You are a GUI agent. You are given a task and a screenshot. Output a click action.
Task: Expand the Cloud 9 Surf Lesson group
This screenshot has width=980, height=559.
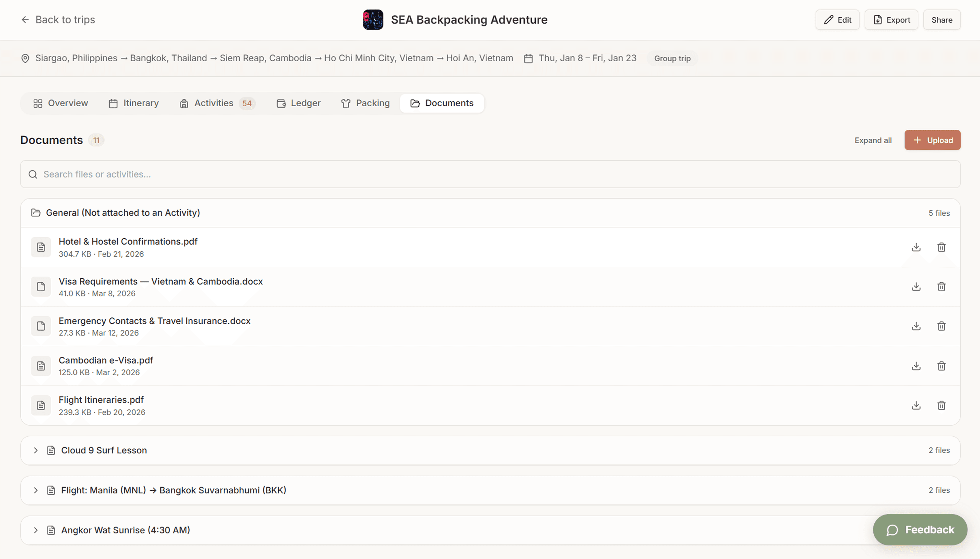click(x=36, y=450)
